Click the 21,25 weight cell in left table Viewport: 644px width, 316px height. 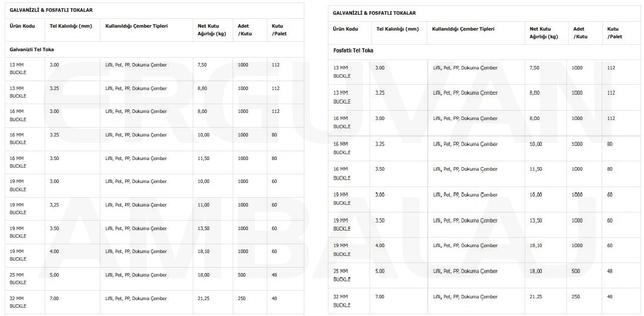pos(204,299)
